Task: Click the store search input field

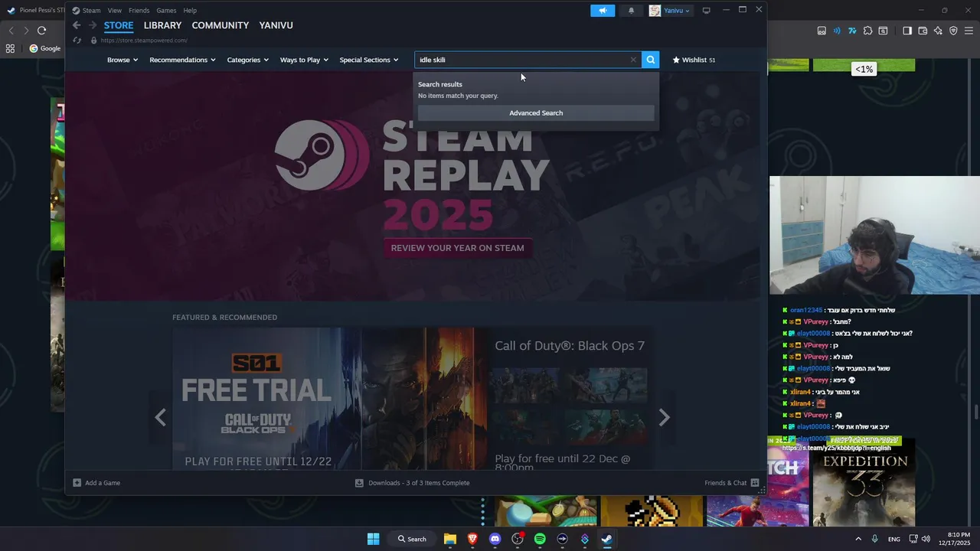Action: (x=522, y=60)
